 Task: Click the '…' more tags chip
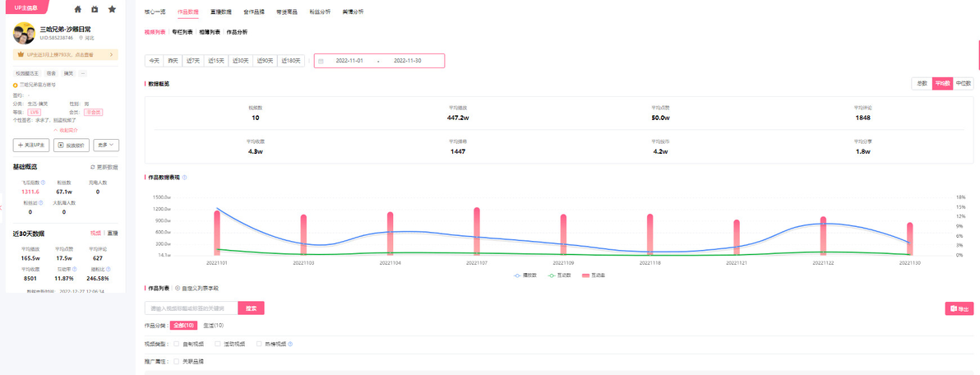(82, 74)
